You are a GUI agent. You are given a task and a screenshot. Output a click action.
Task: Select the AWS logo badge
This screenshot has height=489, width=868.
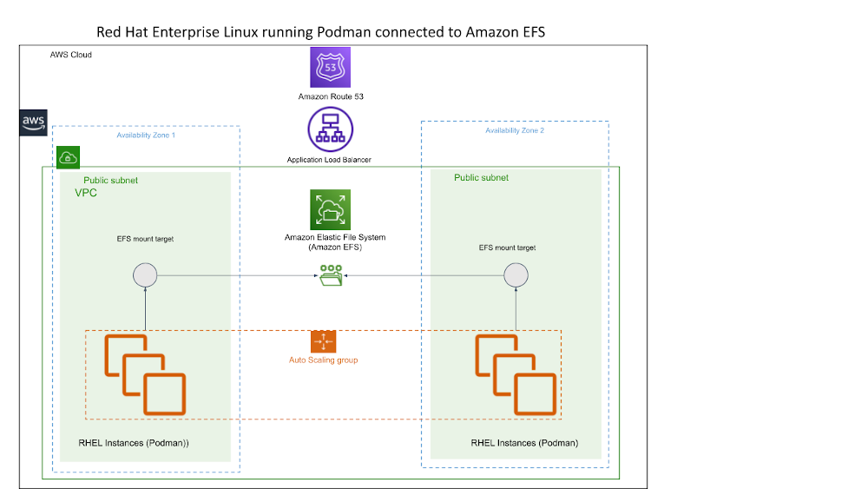pyautogui.click(x=33, y=122)
